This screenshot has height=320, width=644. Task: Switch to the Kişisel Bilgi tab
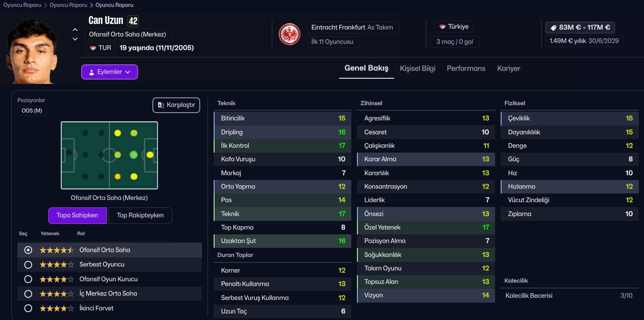[417, 68]
